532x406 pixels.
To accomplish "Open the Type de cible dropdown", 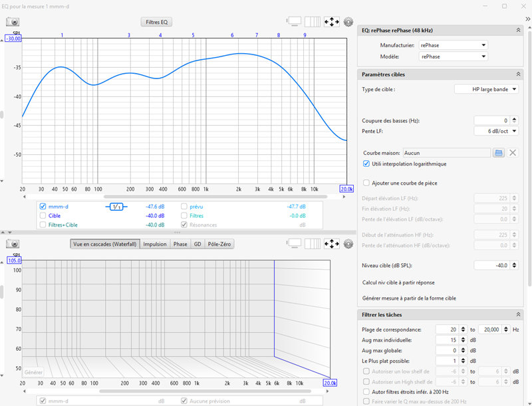I will tap(486, 89).
